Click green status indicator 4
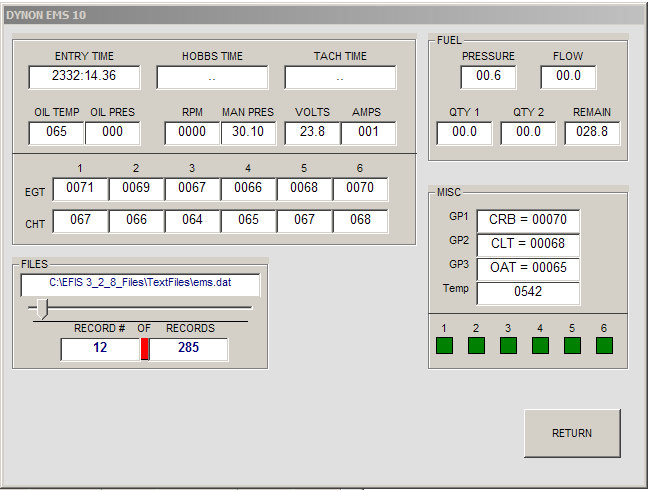This screenshot has height=490, width=649. click(x=540, y=346)
